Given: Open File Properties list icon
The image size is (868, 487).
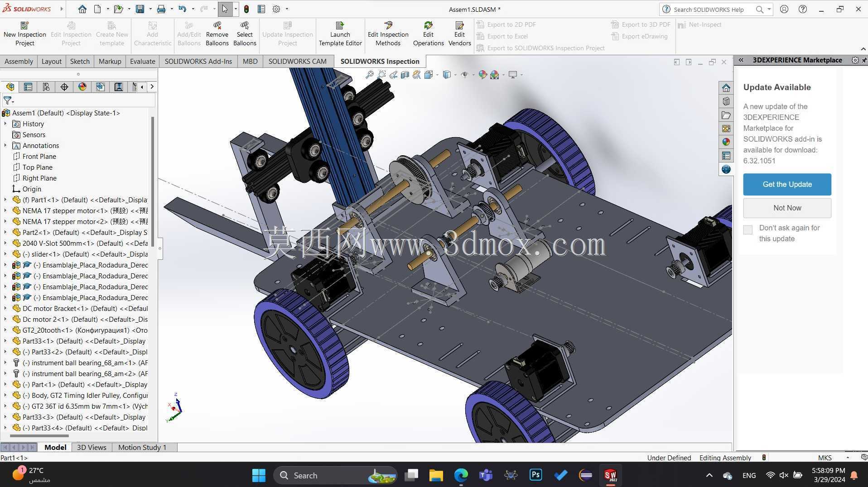Looking at the screenshot, I should (261, 9).
